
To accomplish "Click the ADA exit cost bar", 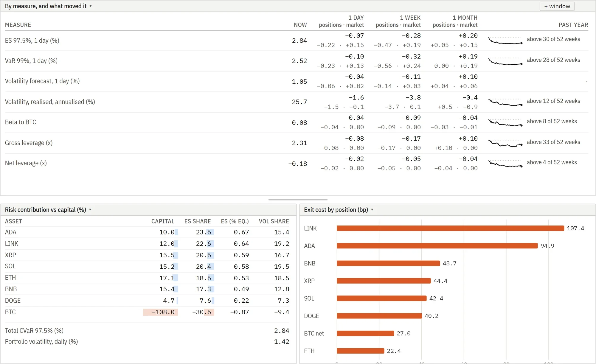I will click(437, 246).
